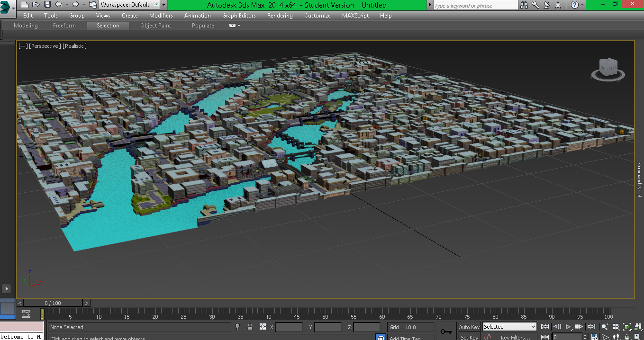Click the Walk Through footsteps icon
Viewport: 644px width, 340px height.
[x=617, y=337]
